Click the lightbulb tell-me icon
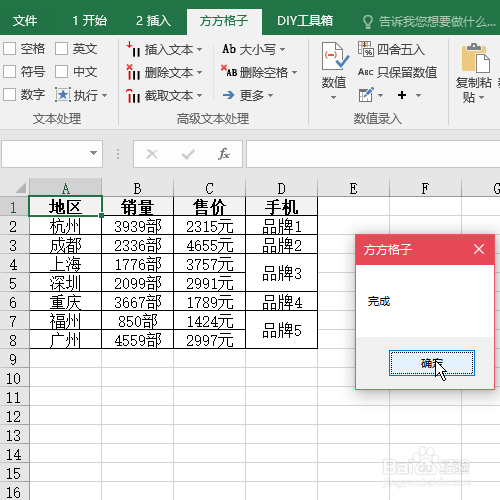This screenshot has height=500, width=500. pos(367,22)
